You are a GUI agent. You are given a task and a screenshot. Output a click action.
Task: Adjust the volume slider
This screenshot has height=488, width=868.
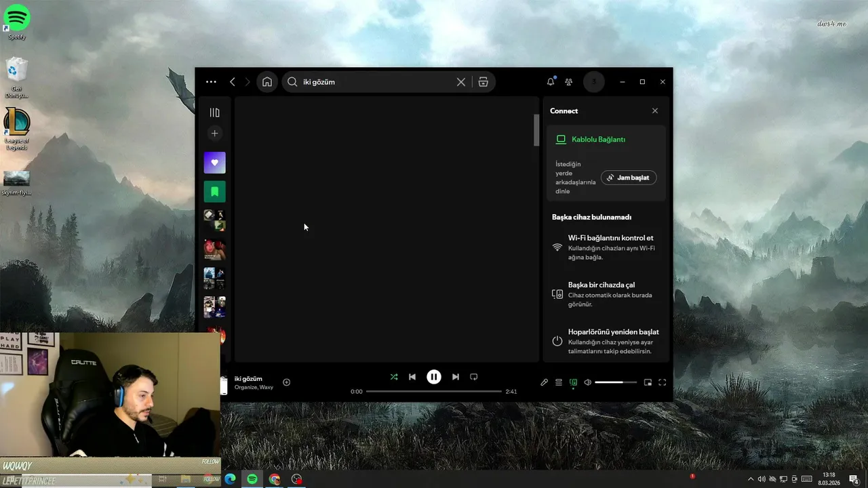point(616,382)
